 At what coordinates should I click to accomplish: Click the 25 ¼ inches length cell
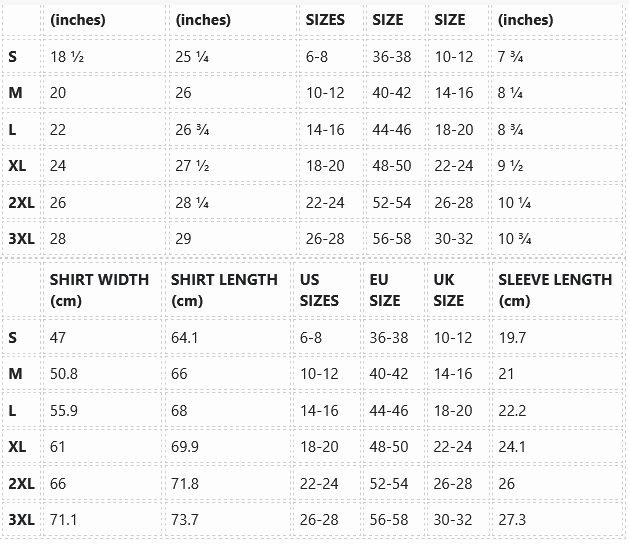tap(192, 57)
